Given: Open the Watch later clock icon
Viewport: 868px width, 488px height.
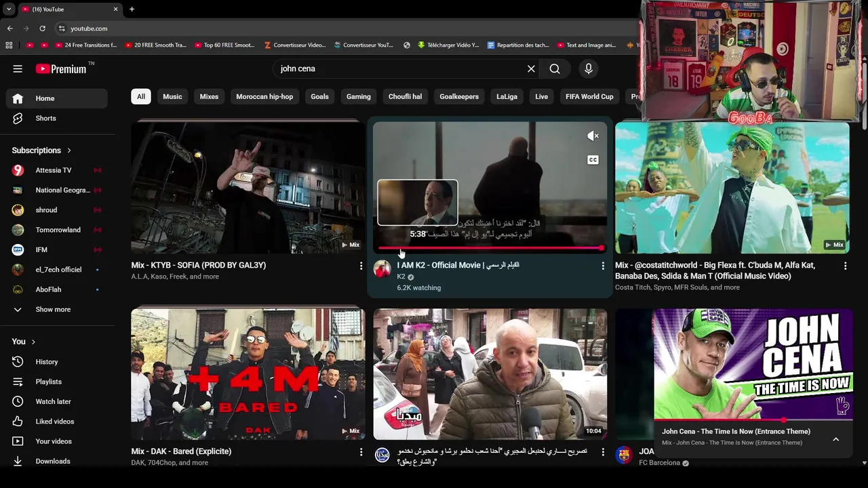Looking at the screenshot, I should point(18,401).
